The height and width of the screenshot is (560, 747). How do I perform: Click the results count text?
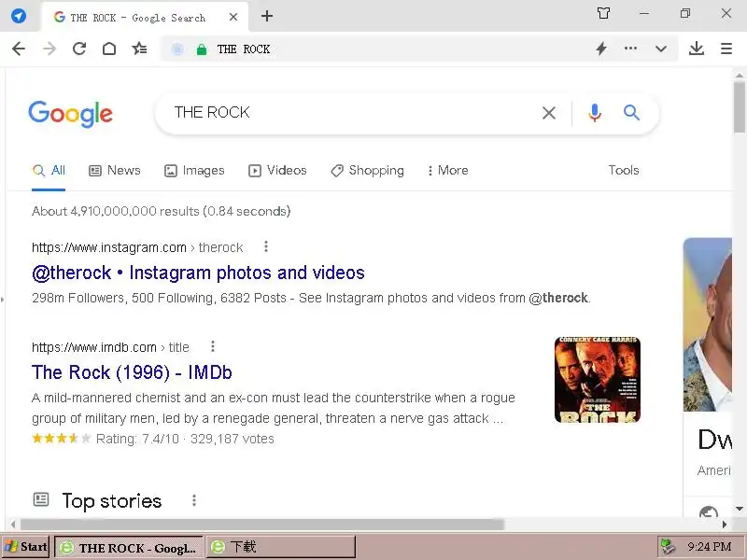[x=161, y=212]
